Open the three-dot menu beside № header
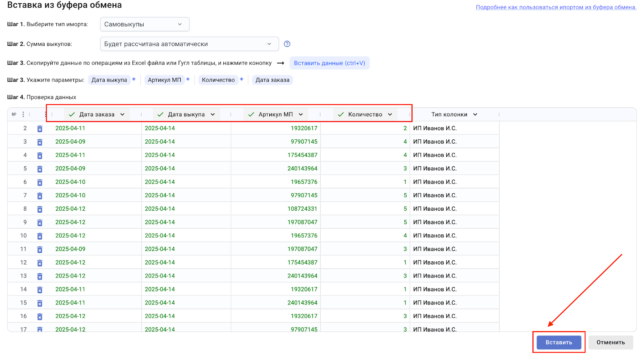The width and height of the screenshot is (644, 358). point(23,114)
